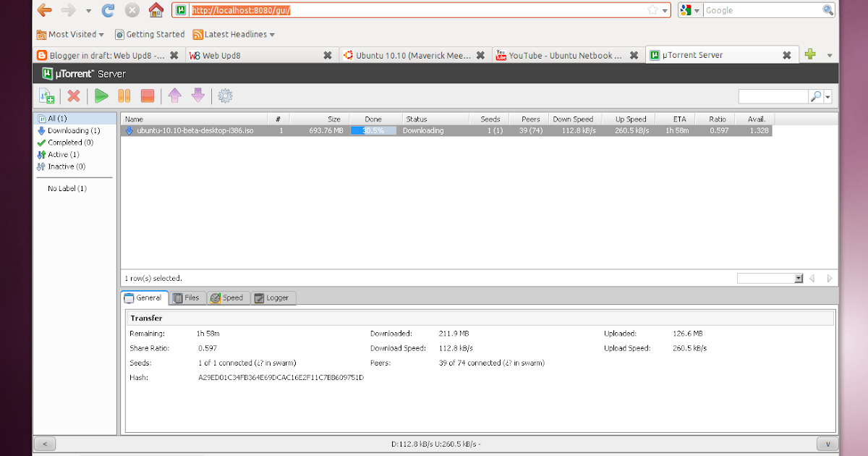Switch to the Web Upd8 tab
The width and height of the screenshot is (868, 456).
[260, 55]
